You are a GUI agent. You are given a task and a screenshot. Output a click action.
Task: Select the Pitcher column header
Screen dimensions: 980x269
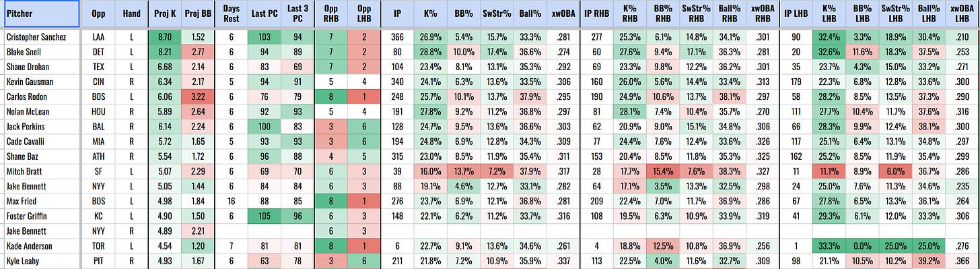(x=40, y=13)
